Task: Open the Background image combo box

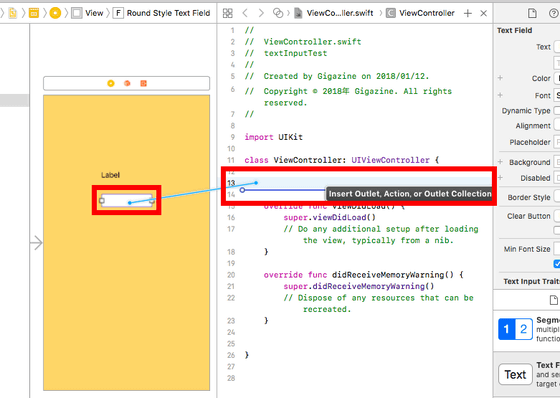Action: [x=557, y=162]
